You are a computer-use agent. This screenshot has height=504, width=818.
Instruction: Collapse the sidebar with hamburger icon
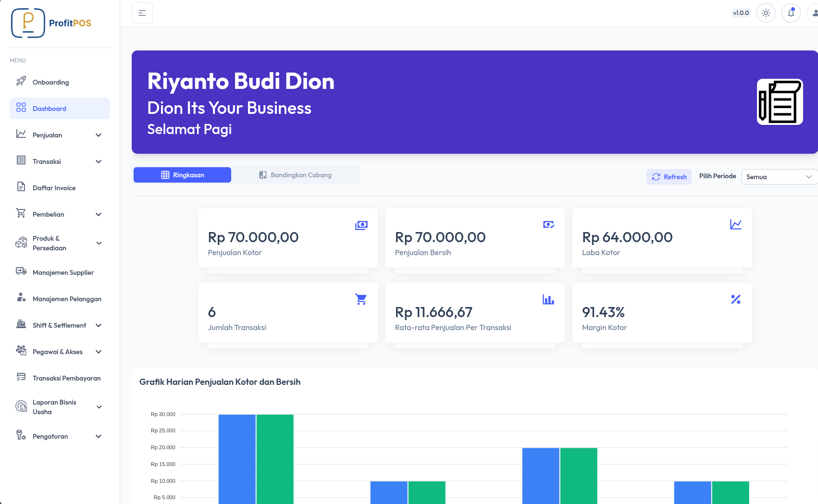[142, 13]
